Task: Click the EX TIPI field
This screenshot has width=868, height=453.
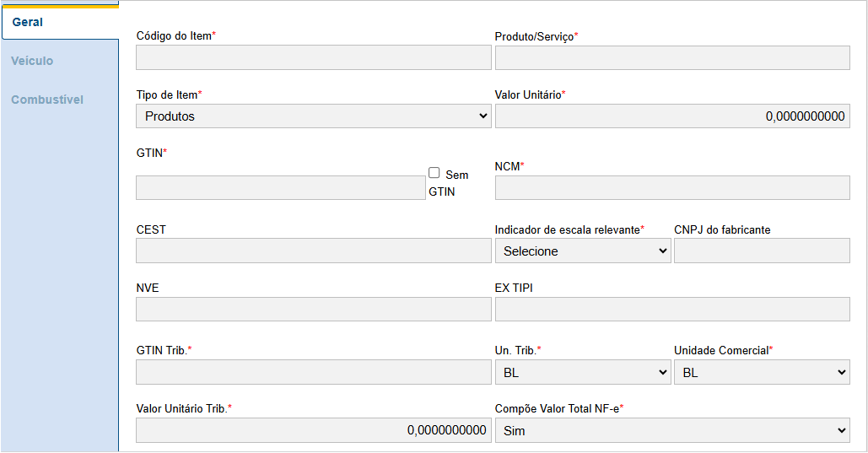Action: coord(671,309)
